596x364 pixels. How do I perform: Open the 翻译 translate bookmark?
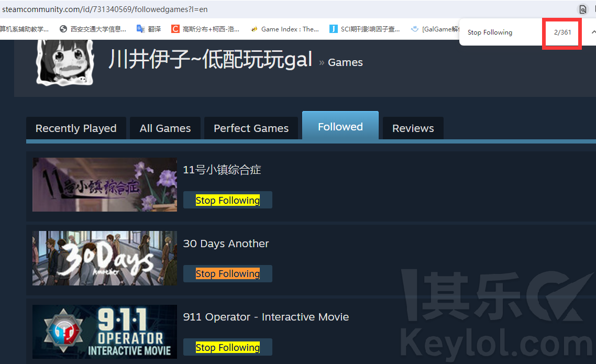click(149, 29)
